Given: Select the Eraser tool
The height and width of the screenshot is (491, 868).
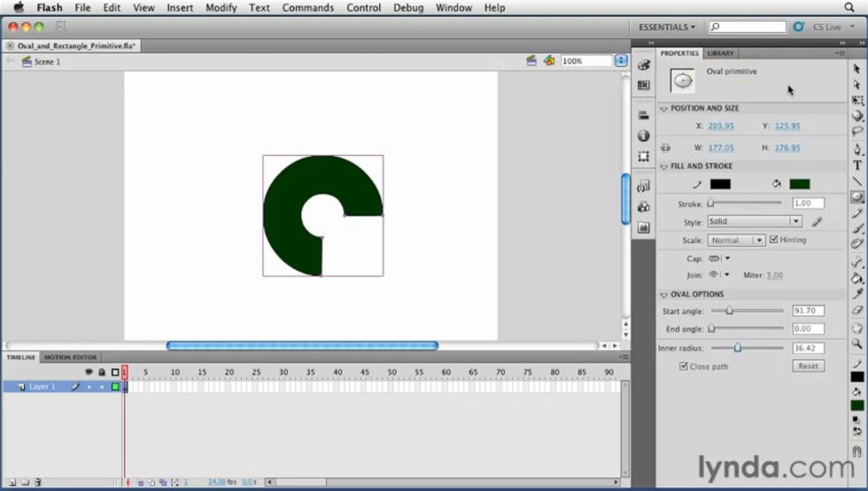Looking at the screenshot, I should (x=857, y=310).
